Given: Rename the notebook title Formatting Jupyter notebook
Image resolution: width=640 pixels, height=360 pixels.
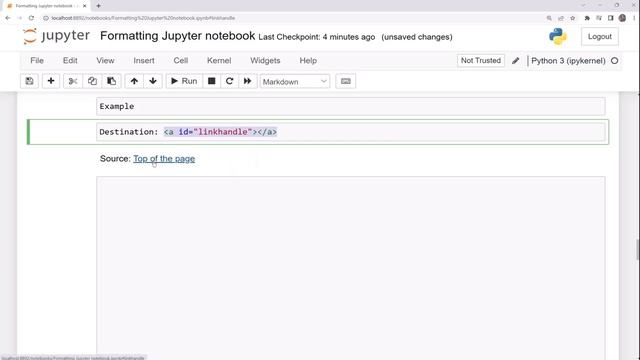Looking at the screenshot, I should point(178,36).
